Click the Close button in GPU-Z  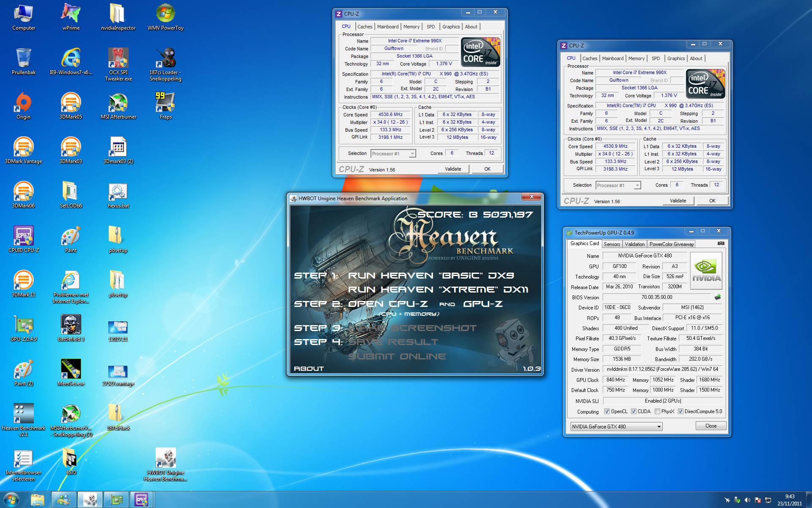tap(711, 426)
